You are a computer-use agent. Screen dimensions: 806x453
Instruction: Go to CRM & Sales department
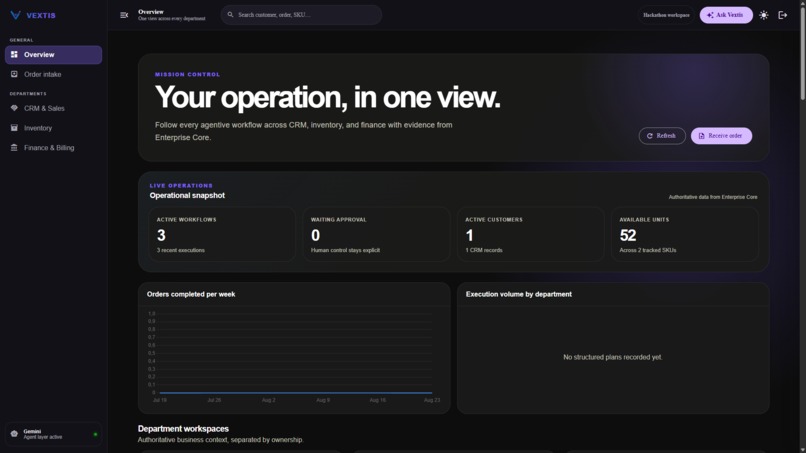tap(53, 108)
